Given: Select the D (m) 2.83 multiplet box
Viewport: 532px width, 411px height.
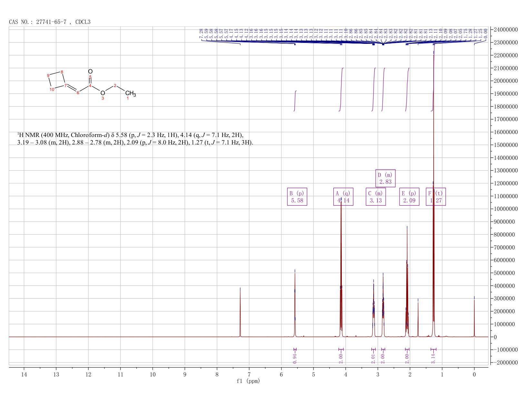Looking at the screenshot, I should click(385, 178).
